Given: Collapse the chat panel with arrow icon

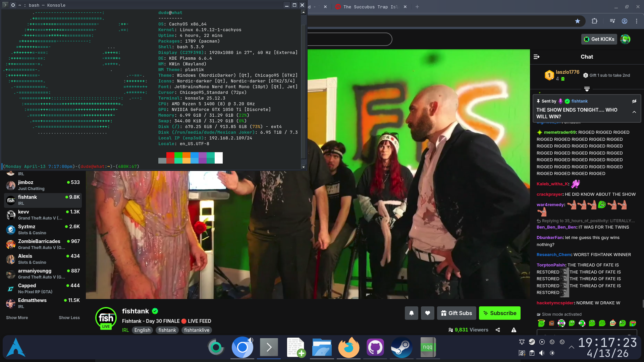Looking at the screenshot, I should pos(536,57).
